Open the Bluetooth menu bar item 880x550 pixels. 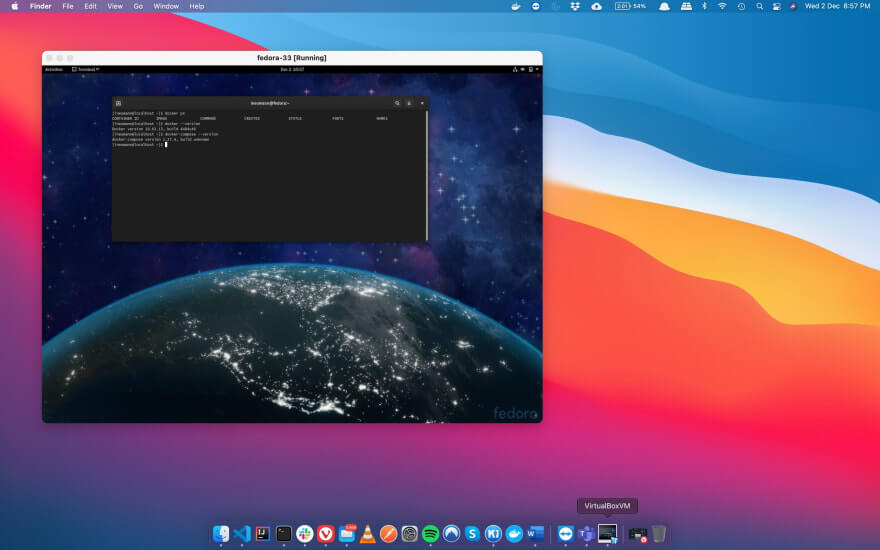coord(703,6)
